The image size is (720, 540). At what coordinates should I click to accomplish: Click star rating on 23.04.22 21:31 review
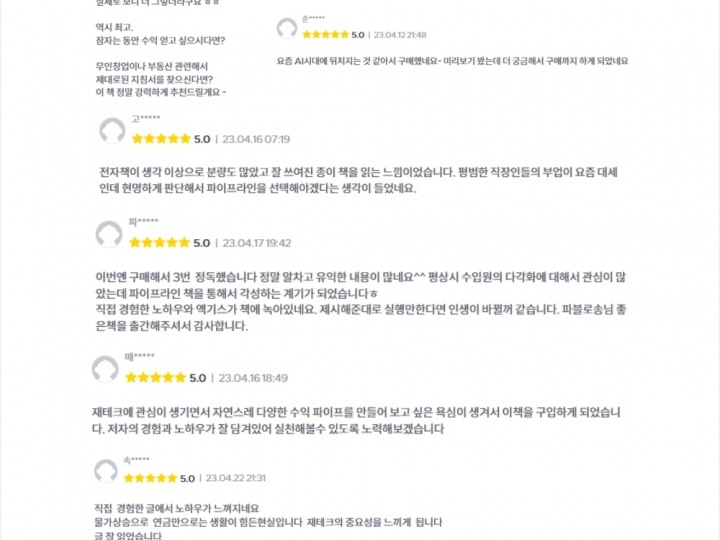coord(150,478)
